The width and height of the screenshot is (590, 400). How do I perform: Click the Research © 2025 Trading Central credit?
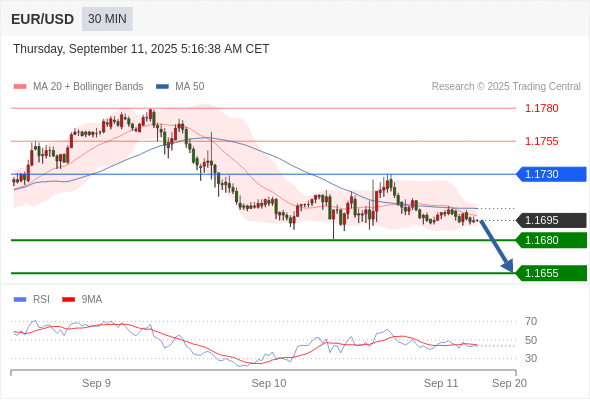click(506, 87)
